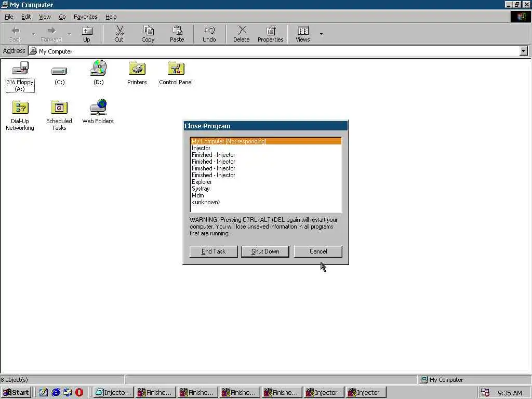Select 'My Computer [Not responding]' task
Viewport: 532px width, 399px height.
click(x=266, y=141)
